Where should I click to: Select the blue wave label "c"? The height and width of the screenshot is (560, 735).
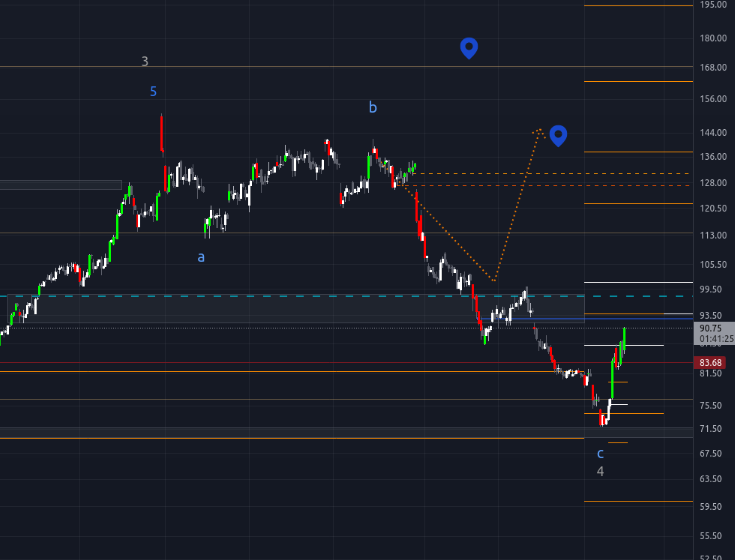click(600, 453)
